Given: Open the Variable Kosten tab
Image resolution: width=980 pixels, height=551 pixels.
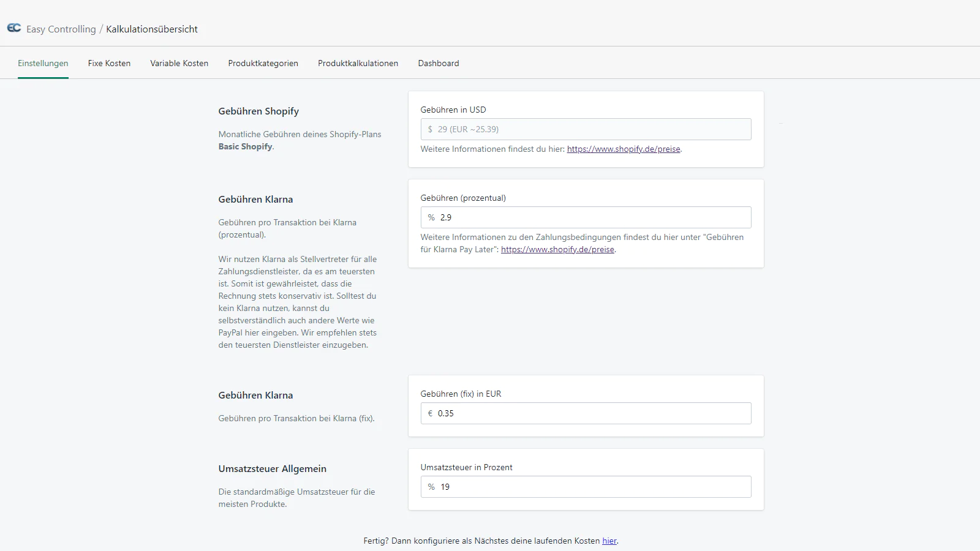Looking at the screenshot, I should pyautogui.click(x=179, y=63).
